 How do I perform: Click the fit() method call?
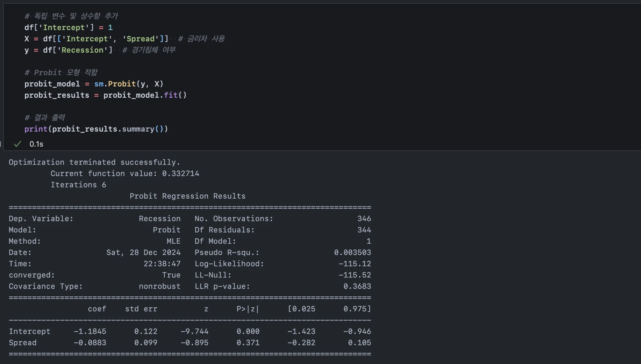(x=175, y=95)
